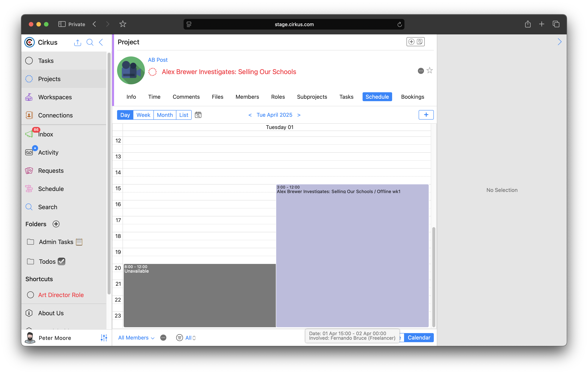Expand the right detail panel chevron
This screenshot has height=374, width=588.
pyautogui.click(x=559, y=42)
